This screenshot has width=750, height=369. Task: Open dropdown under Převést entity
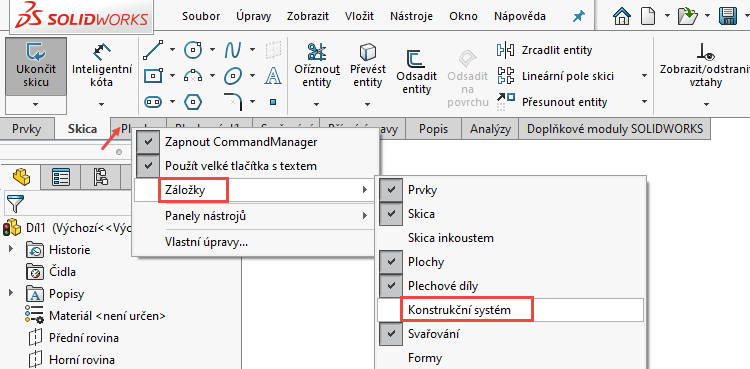pos(367,103)
